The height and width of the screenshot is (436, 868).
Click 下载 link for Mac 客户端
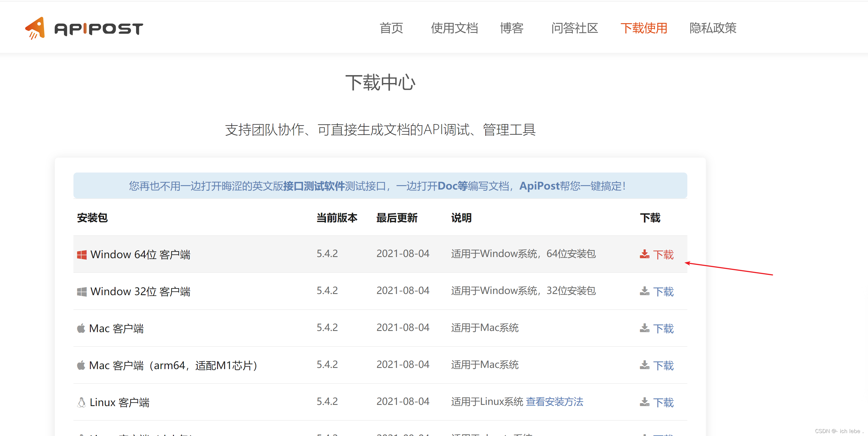point(663,329)
